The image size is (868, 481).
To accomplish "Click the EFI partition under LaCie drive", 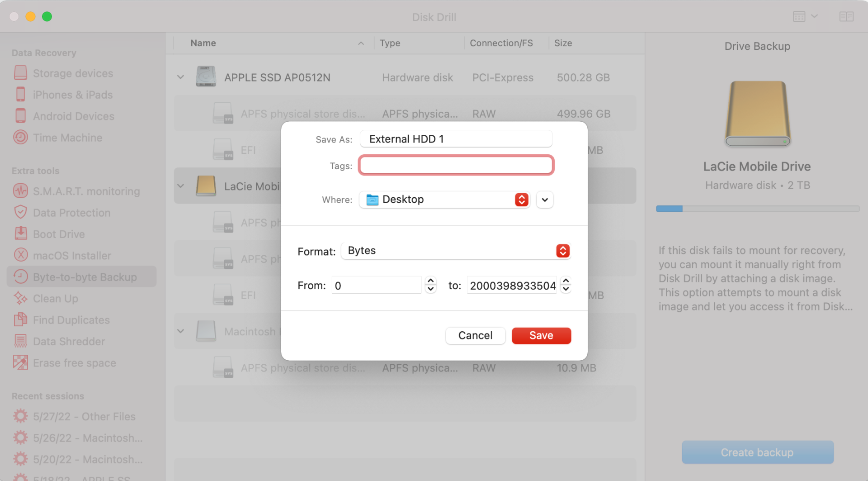I will point(248,295).
